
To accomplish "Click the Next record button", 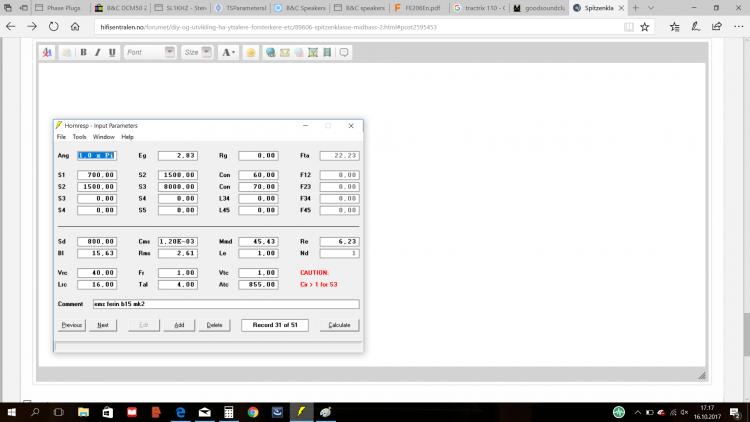I will (x=103, y=325).
